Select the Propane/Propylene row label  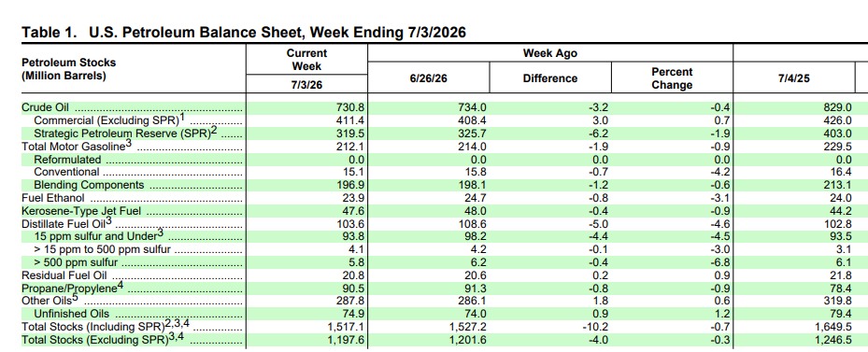click(x=72, y=288)
